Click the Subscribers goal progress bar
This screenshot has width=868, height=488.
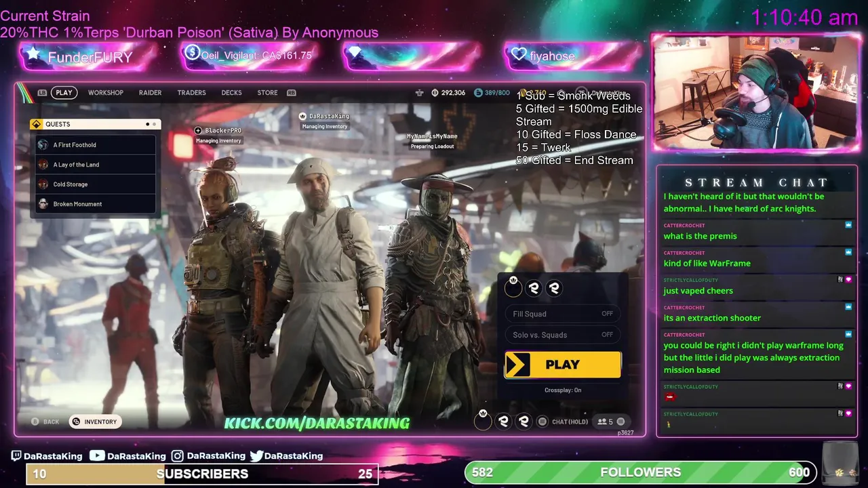point(202,474)
